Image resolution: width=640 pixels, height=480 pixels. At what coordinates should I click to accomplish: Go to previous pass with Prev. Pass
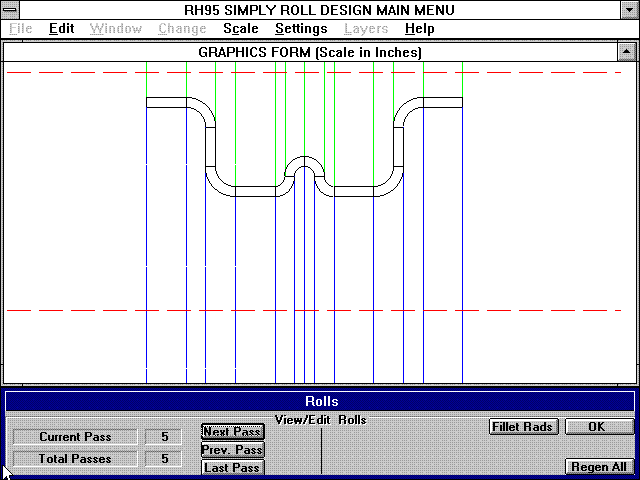[233, 450]
